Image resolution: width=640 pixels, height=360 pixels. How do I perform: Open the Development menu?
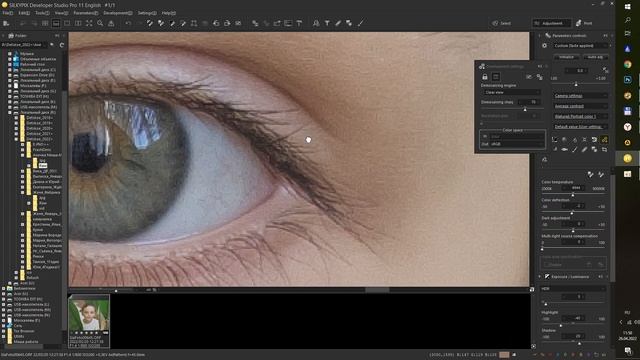coord(117,13)
